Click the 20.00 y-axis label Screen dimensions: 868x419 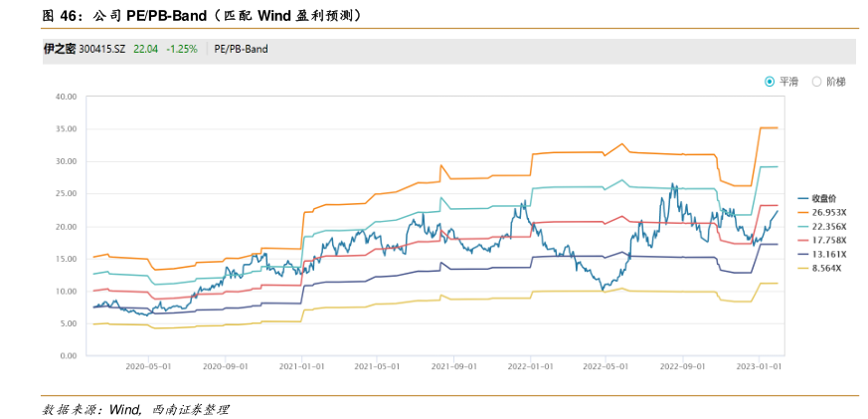67,226
